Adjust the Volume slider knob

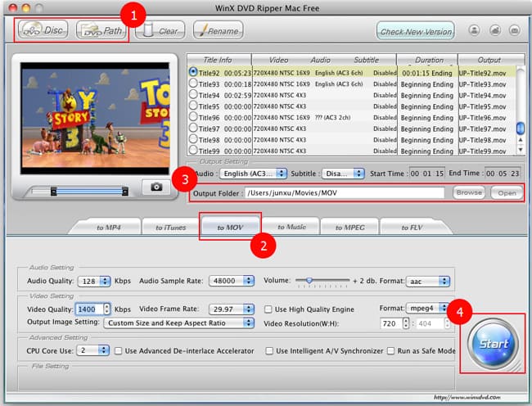click(309, 281)
